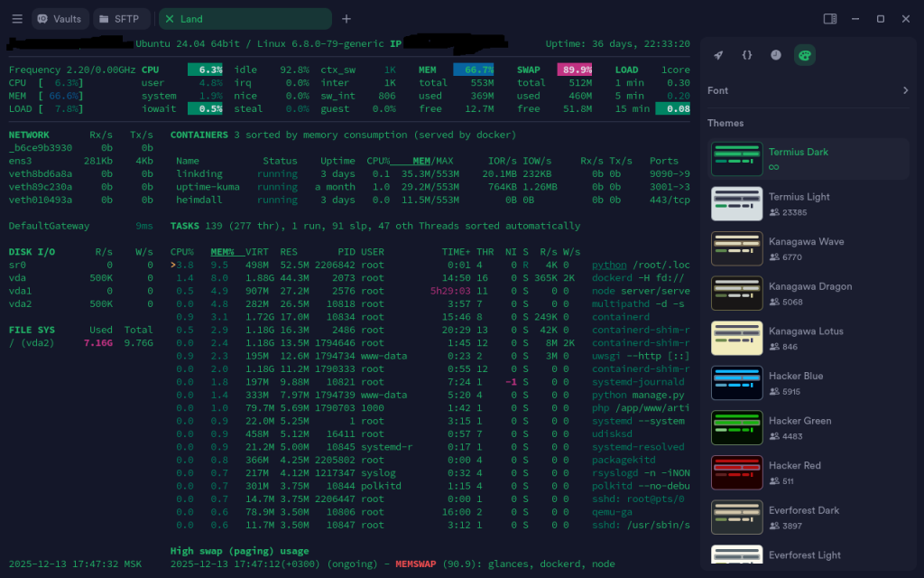The height and width of the screenshot is (578, 924).
Task: Open the hamburger main menu
Action: [x=17, y=19]
